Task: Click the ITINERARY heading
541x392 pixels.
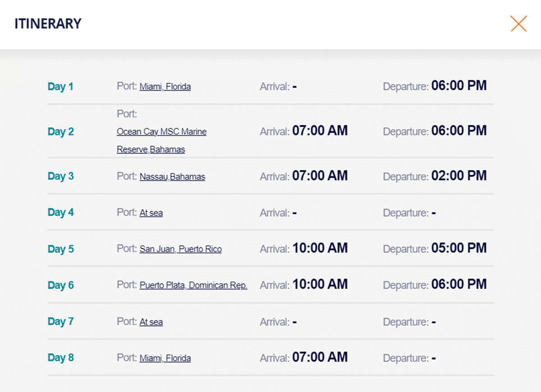Action: [x=48, y=23]
